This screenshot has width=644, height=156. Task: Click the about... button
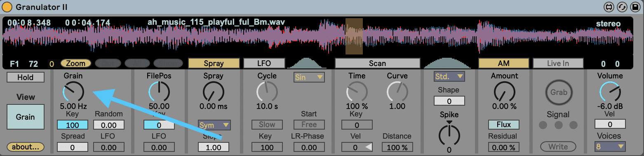click(25, 147)
